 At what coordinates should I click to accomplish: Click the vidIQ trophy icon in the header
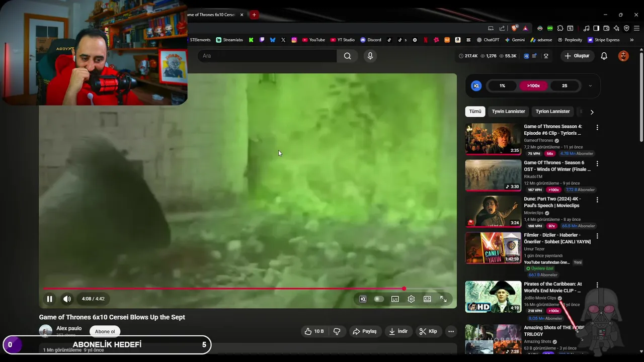[546, 56]
